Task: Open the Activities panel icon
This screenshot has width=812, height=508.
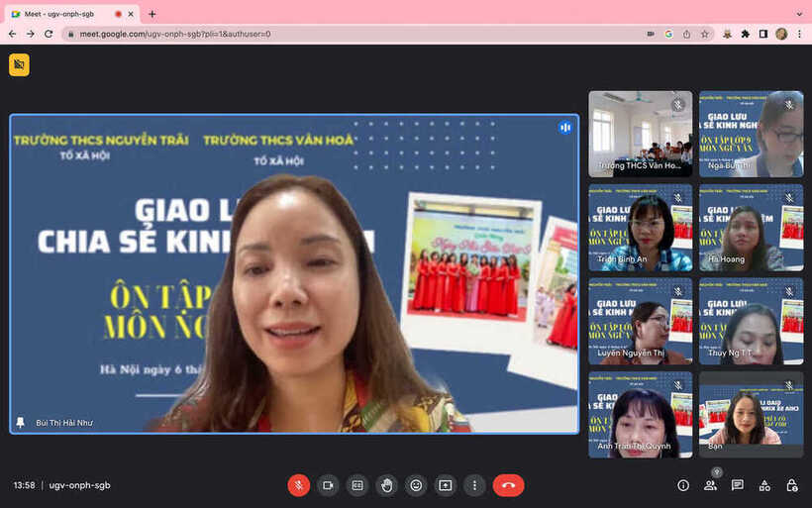Action: pyautogui.click(x=764, y=485)
